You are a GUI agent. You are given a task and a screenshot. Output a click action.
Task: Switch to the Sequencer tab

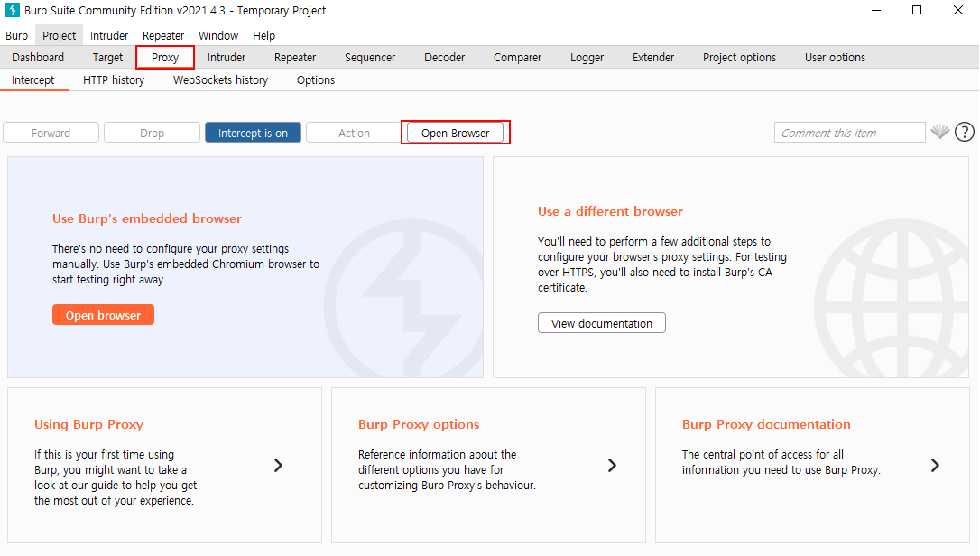[370, 58]
